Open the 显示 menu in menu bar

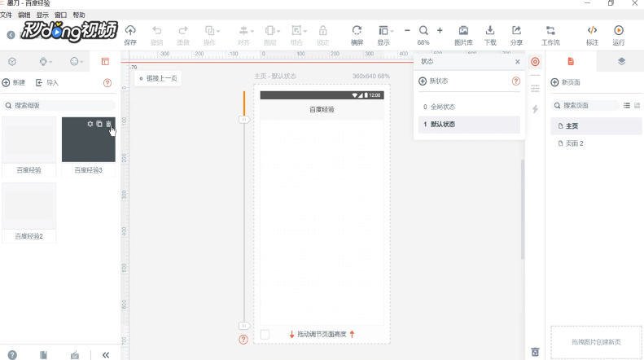tap(42, 15)
